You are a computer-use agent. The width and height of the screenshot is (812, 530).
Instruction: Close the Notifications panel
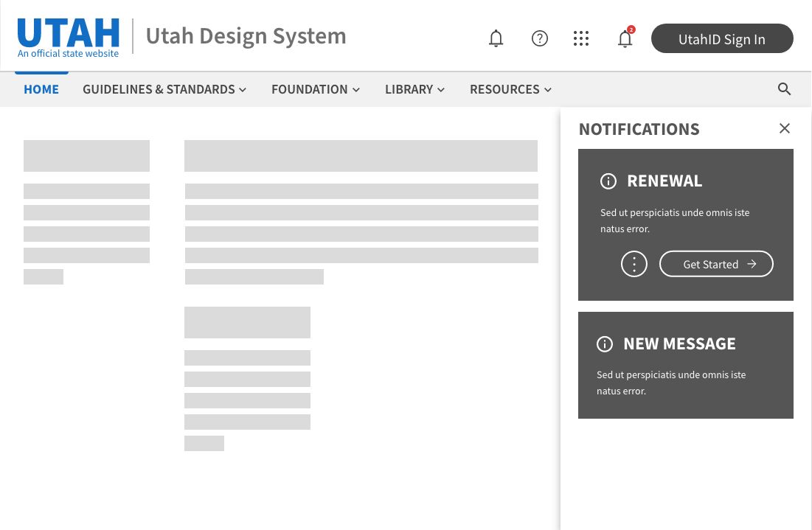click(x=785, y=128)
